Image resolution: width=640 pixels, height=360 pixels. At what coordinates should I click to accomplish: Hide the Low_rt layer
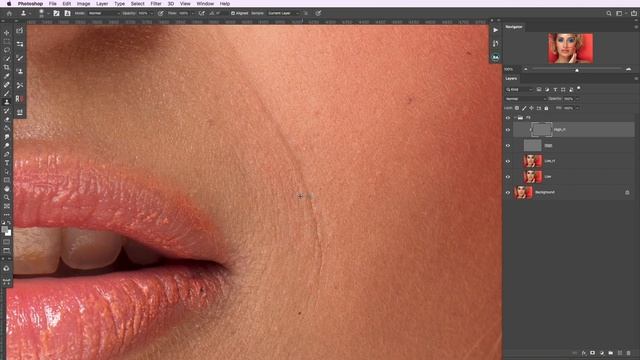(x=508, y=161)
